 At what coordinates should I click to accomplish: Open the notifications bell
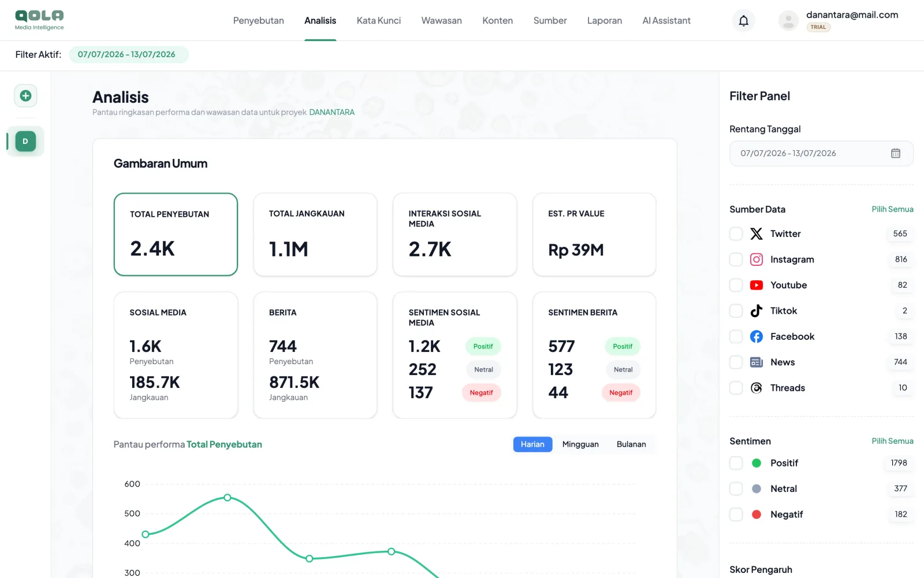tap(744, 21)
